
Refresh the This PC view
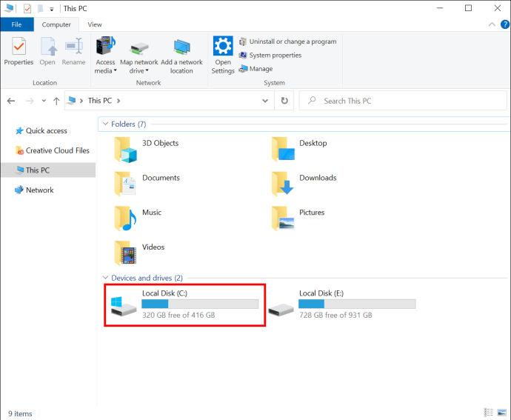click(x=284, y=101)
